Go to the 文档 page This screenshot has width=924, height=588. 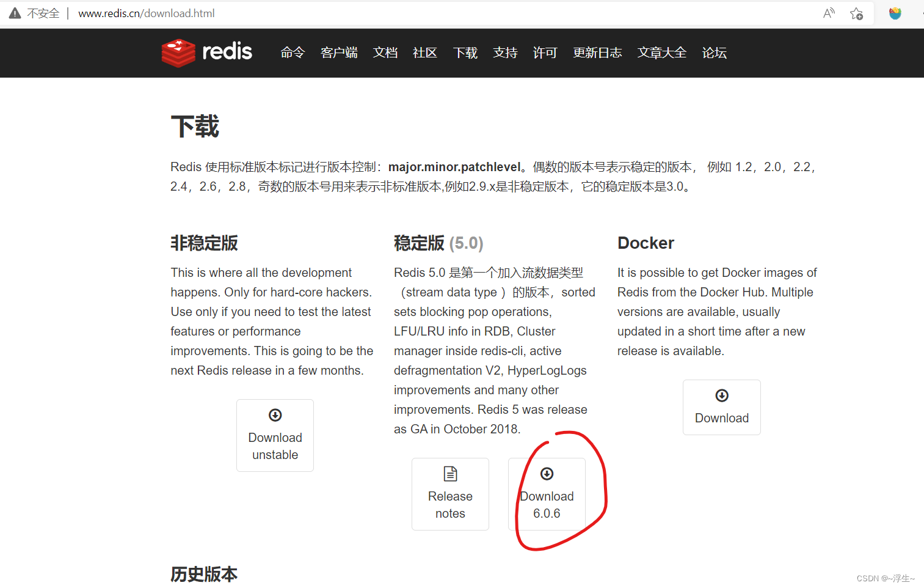(385, 53)
